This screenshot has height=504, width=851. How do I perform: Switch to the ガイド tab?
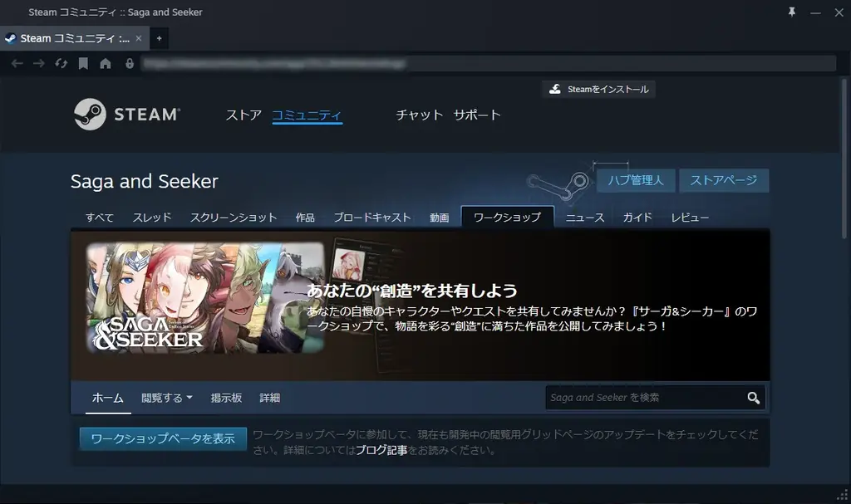[x=637, y=217]
